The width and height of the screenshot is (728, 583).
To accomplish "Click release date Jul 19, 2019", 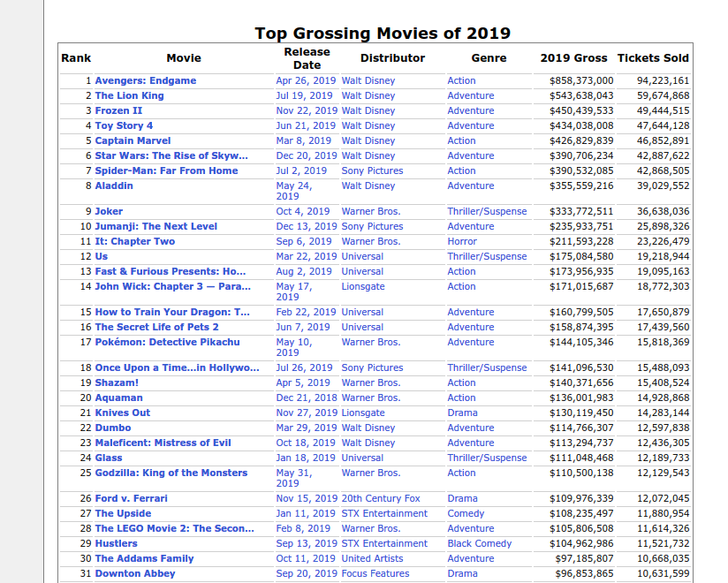I will pos(304,95).
